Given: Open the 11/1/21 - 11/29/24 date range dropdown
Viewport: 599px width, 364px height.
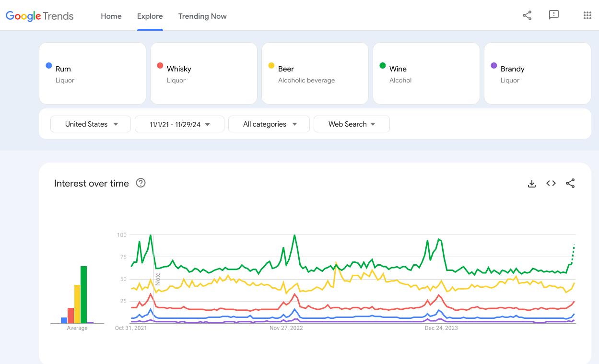Looking at the screenshot, I should tap(179, 124).
